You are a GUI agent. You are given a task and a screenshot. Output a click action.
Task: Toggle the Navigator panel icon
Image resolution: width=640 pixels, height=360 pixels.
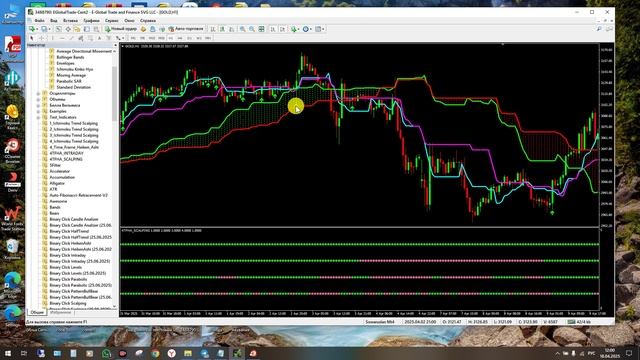pyautogui.click(x=77, y=29)
